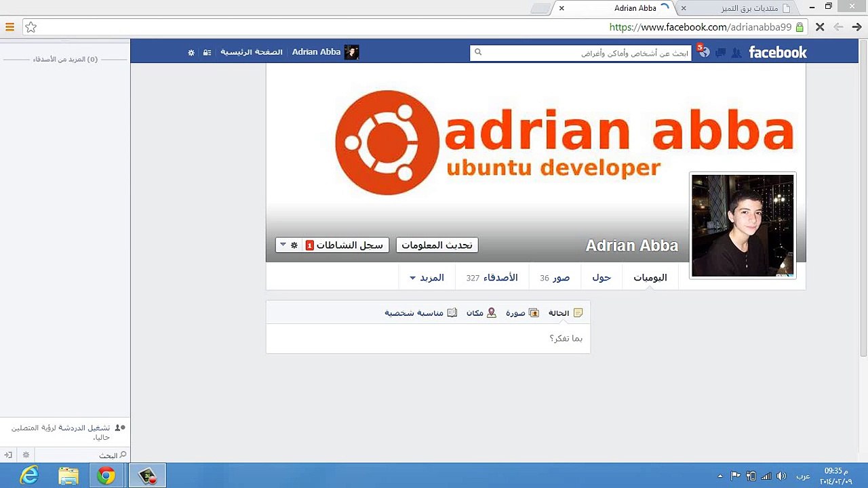The width and height of the screenshot is (868, 488).
Task: Switch to the اليوميات timeline tab
Action: (650, 277)
